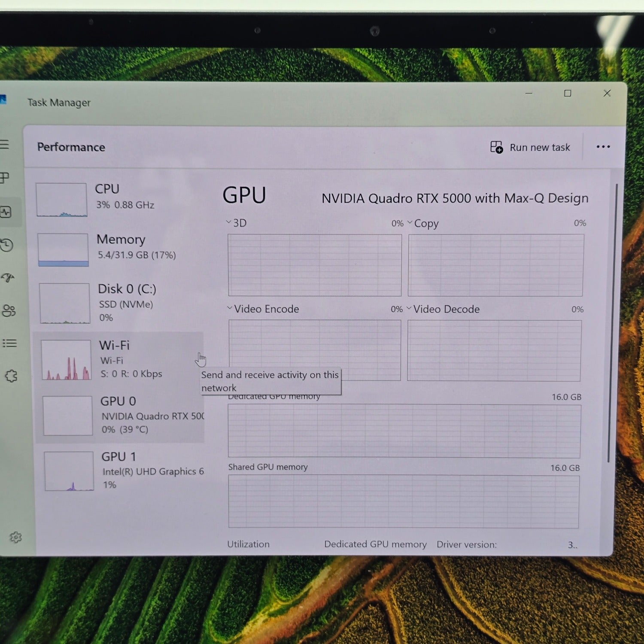
Task: Open the Services puzzle icon
Action: click(x=11, y=376)
